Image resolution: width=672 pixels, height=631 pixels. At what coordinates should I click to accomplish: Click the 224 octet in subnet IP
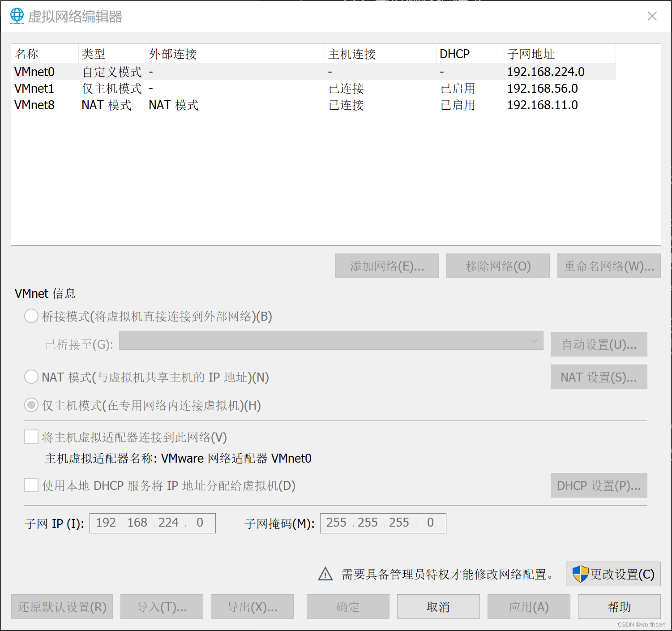tap(169, 523)
